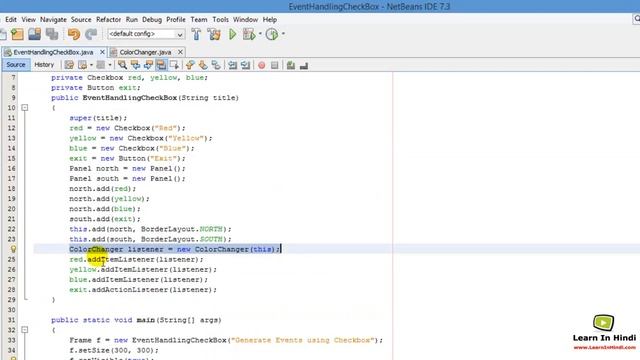Click 'super(title);' on line 11
The height and width of the screenshot is (360, 640).
tap(98, 118)
